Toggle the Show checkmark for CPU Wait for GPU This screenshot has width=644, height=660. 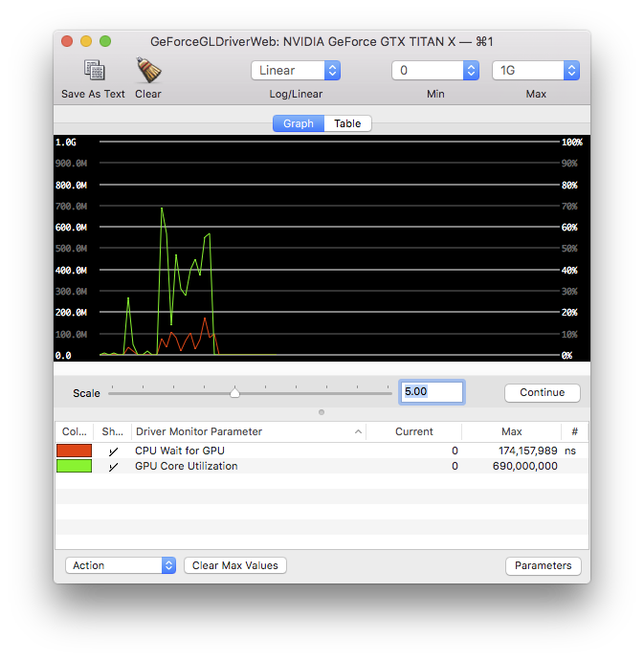[x=113, y=451]
